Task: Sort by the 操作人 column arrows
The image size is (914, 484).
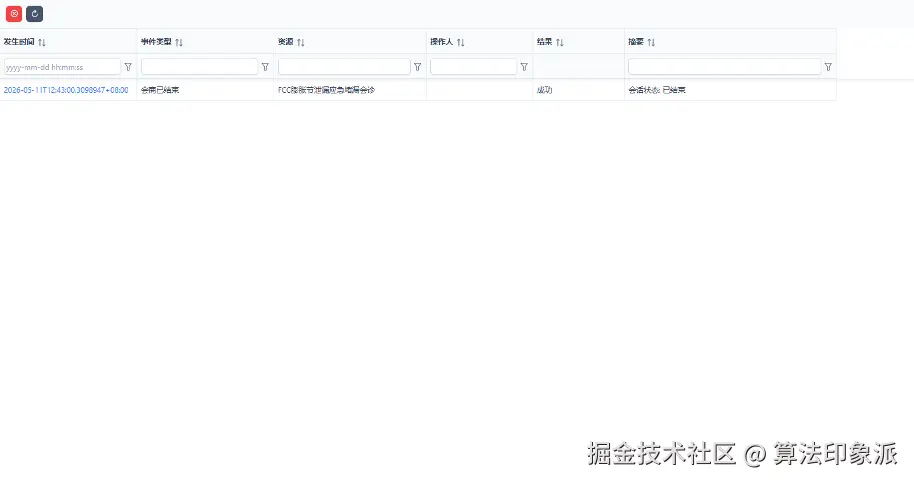Action: pos(460,42)
